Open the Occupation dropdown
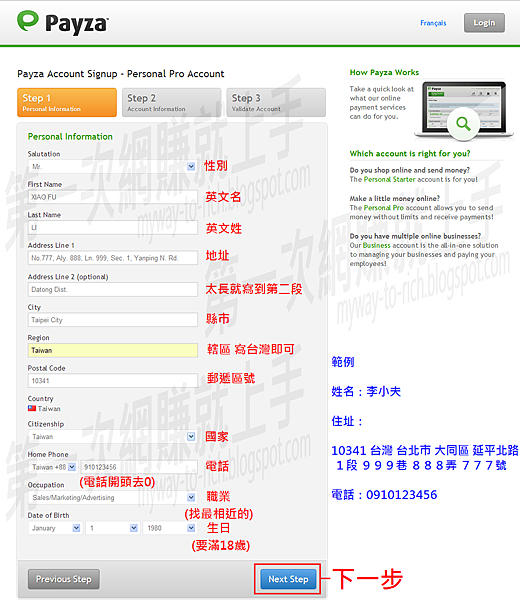The image size is (520, 600). [x=112, y=497]
